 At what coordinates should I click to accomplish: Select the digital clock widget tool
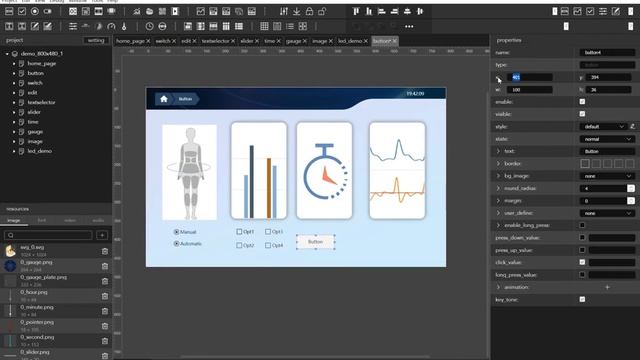point(162,27)
